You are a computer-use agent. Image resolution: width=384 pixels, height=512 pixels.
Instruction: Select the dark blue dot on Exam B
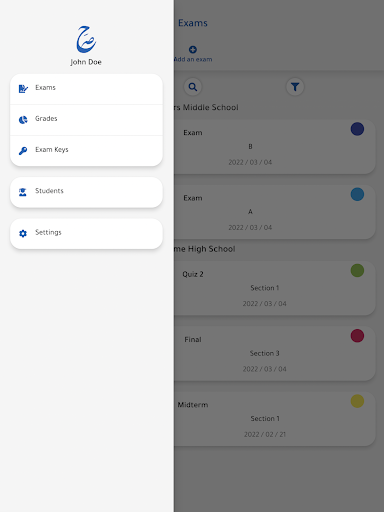pyautogui.click(x=357, y=129)
